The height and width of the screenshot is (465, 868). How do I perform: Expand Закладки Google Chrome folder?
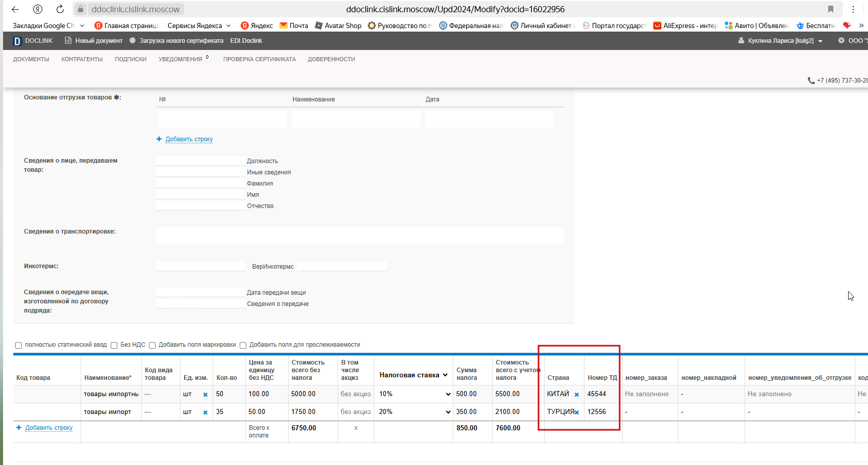point(48,25)
